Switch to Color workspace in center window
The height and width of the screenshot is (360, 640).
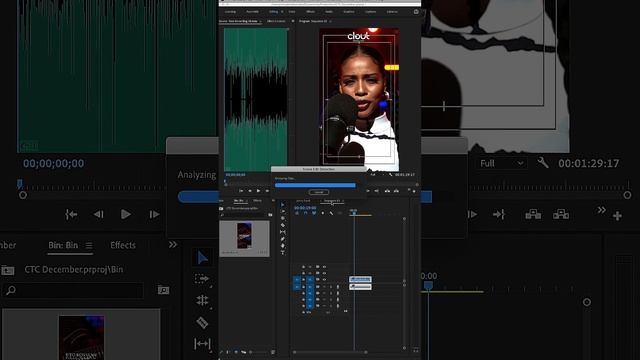coord(292,12)
